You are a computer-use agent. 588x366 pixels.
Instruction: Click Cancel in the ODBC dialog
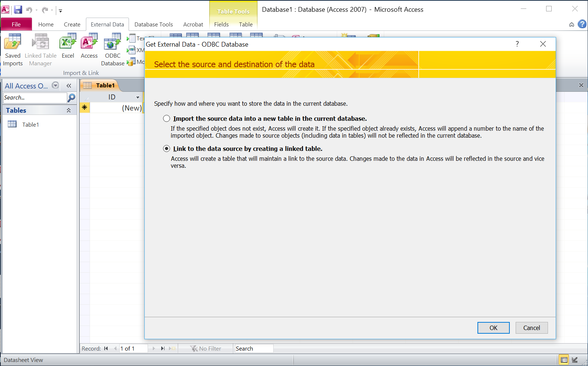531,328
